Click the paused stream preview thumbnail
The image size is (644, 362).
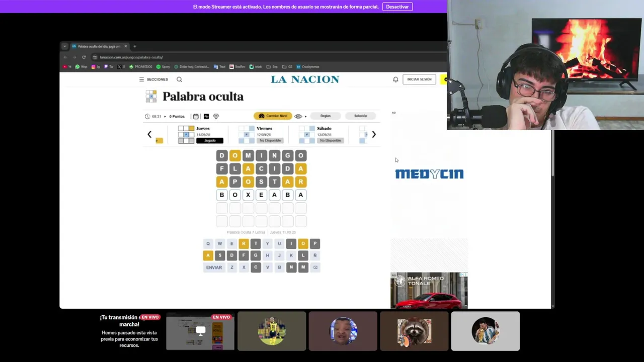[x=200, y=331]
